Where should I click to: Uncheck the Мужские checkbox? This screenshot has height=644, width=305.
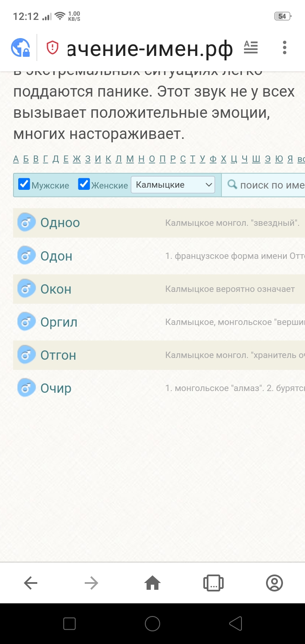pos(25,184)
